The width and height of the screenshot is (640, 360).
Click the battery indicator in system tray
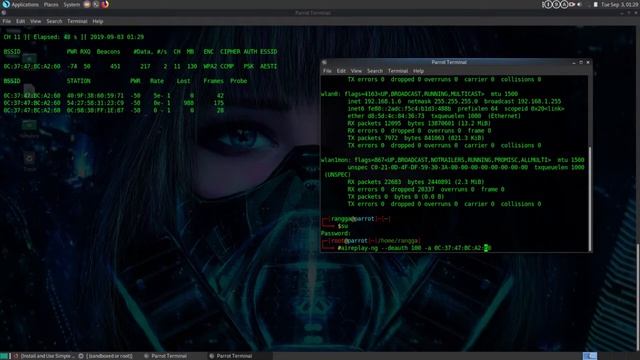pyautogui.click(x=596, y=4)
